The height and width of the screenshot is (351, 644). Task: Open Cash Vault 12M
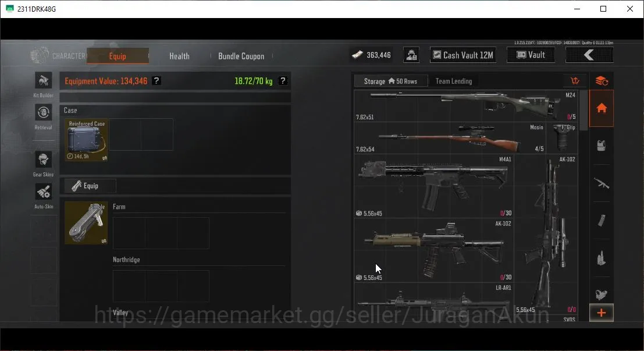click(x=463, y=55)
